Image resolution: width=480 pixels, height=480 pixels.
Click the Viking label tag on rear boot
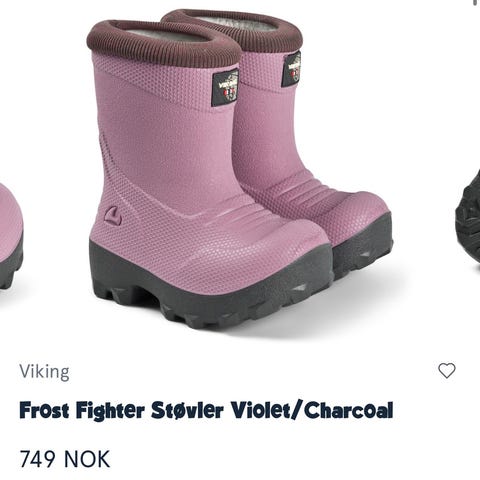point(291,69)
